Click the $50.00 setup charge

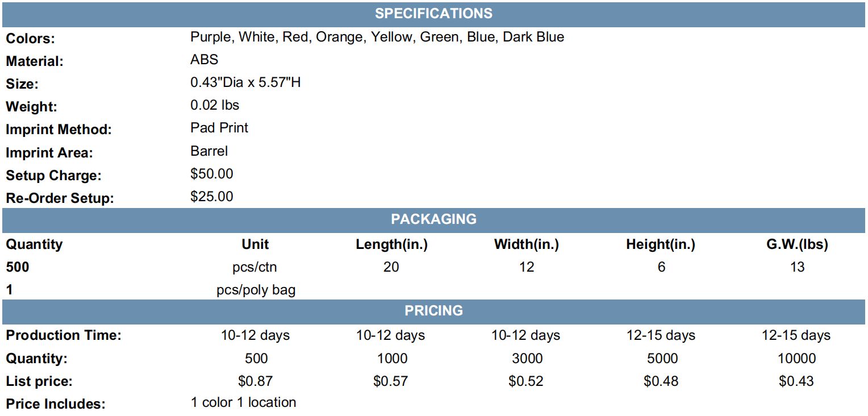(212, 174)
